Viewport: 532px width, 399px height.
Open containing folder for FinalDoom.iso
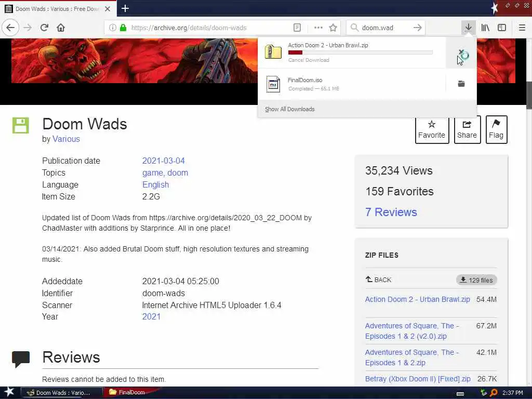coord(461,84)
